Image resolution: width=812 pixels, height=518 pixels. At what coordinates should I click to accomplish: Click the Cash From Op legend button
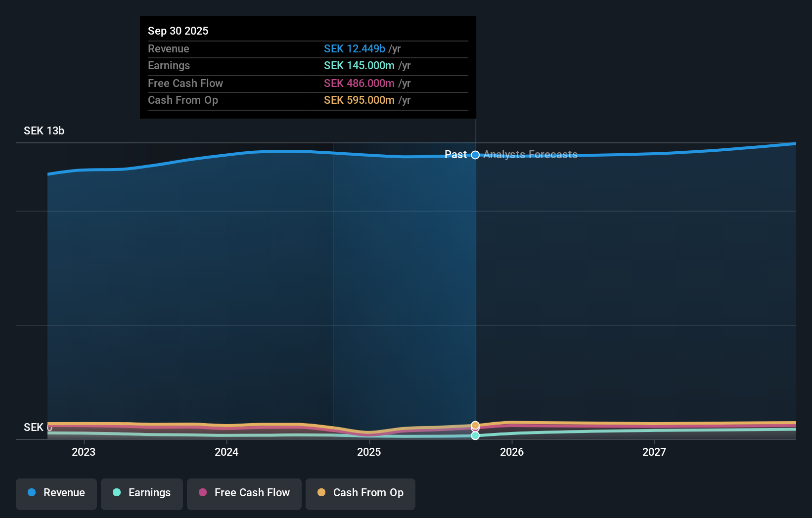360,493
